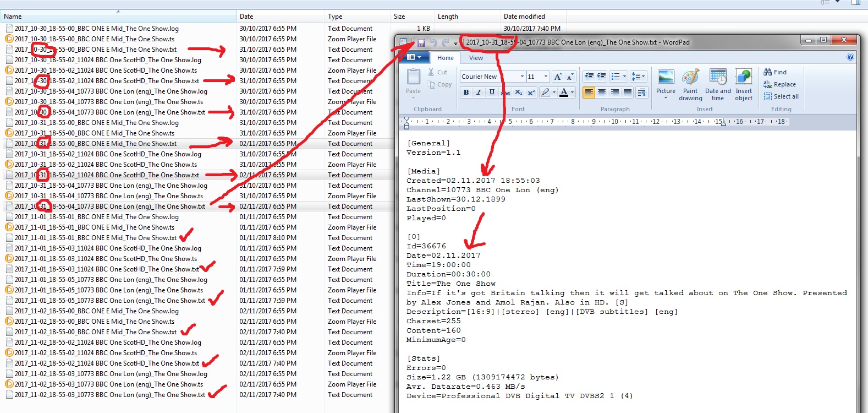Sort files by Date modified column header

524,17
